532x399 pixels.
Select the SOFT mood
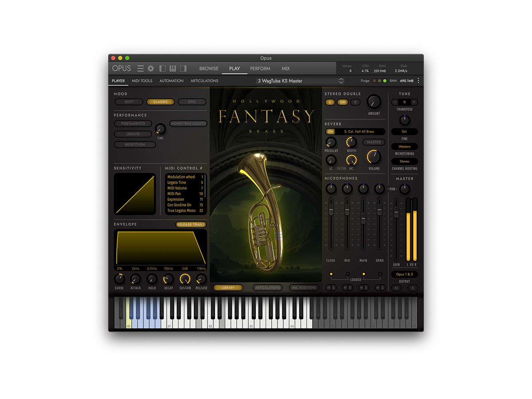[x=129, y=102]
